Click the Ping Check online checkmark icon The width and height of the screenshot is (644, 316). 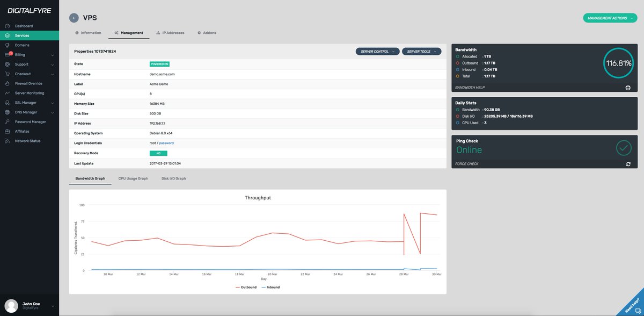[x=624, y=147]
